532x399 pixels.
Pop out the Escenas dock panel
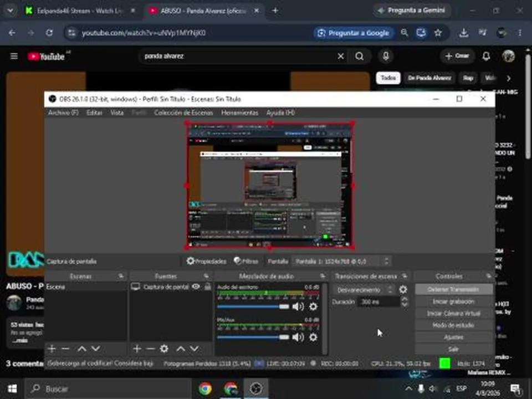(121, 276)
